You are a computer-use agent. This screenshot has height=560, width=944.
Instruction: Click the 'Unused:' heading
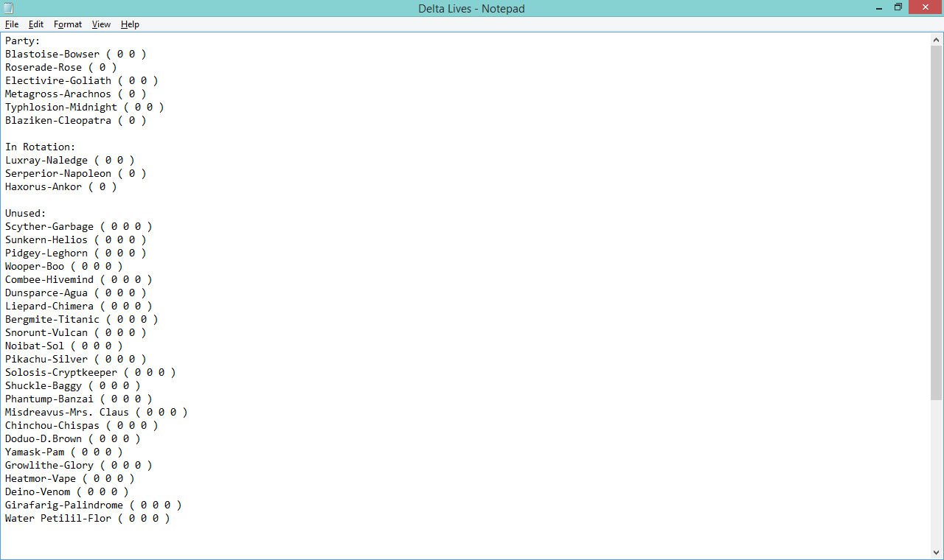(x=26, y=214)
